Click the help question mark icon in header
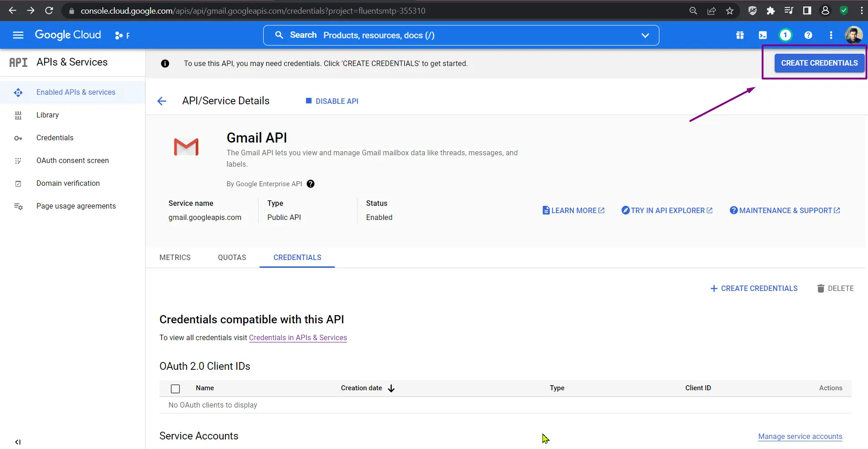The height and width of the screenshot is (449, 868). 808,35
